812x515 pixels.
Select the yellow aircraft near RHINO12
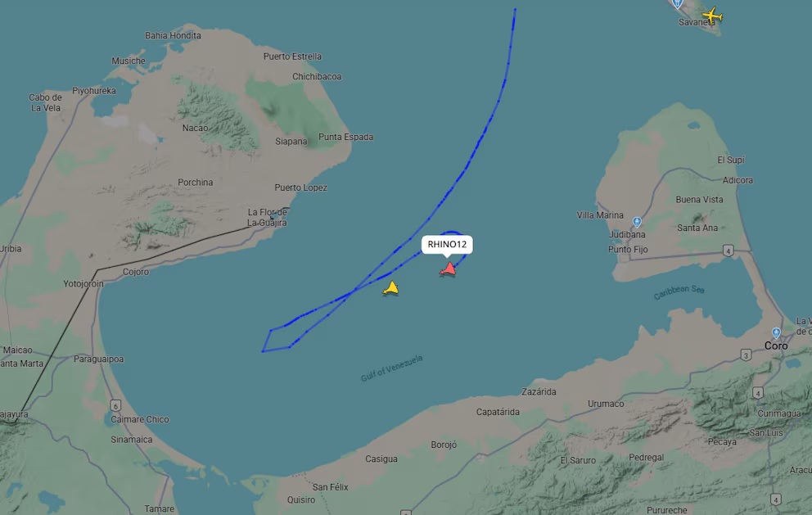click(x=391, y=288)
